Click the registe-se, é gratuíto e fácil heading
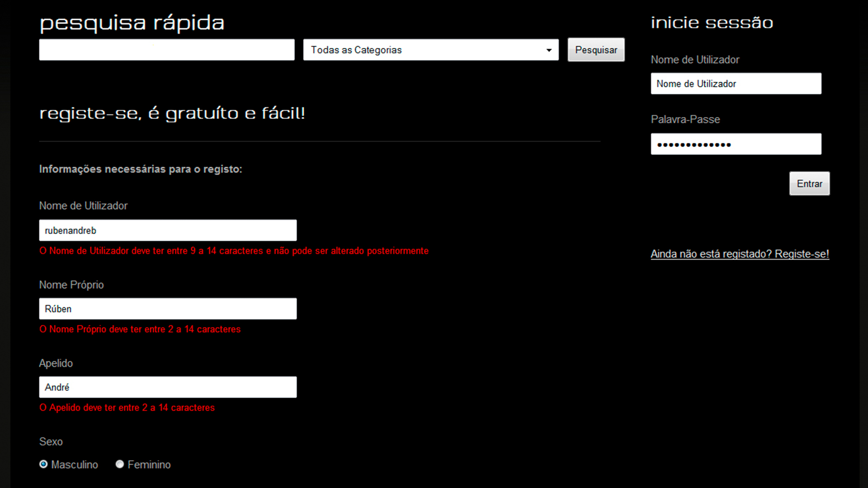 click(172, 113)
